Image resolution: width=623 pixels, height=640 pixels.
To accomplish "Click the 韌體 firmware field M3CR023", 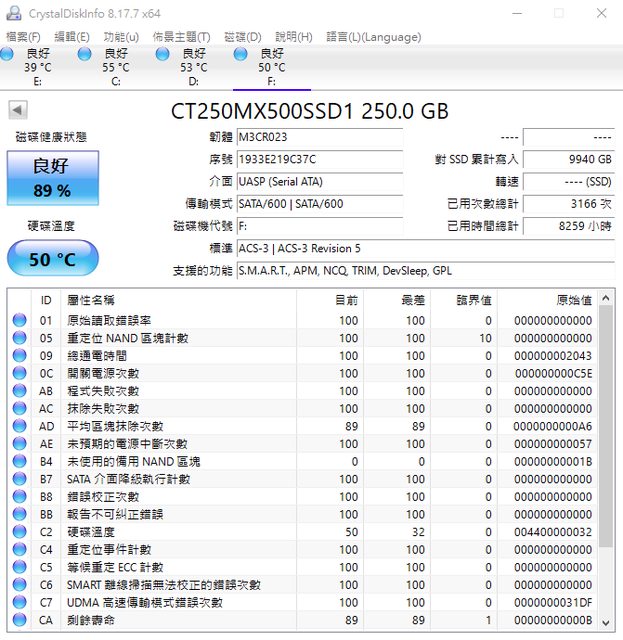I will [319, 137].
